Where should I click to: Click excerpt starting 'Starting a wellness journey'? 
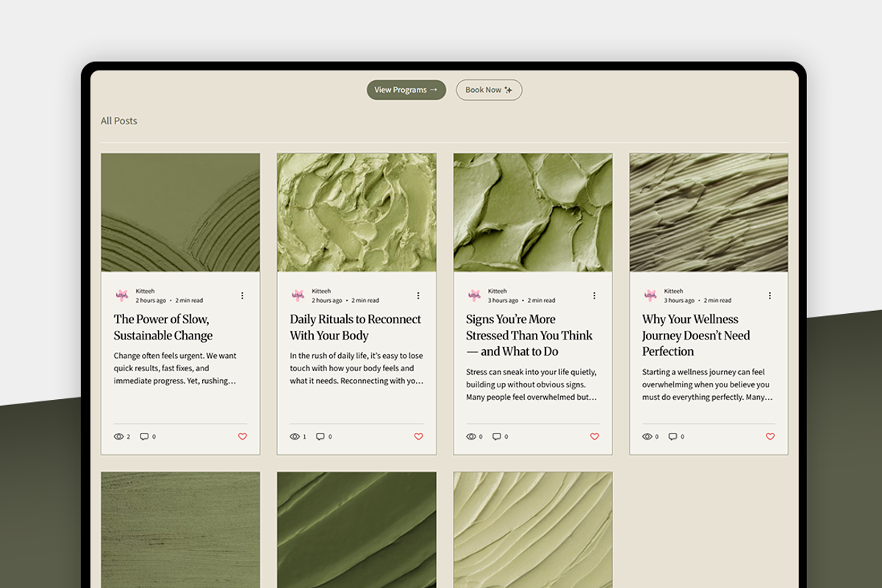707,384
